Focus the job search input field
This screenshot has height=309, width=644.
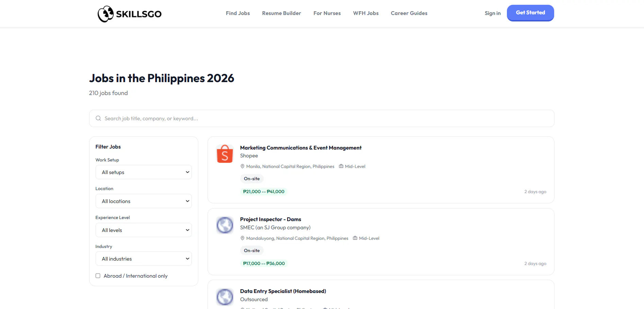point(322,118)
